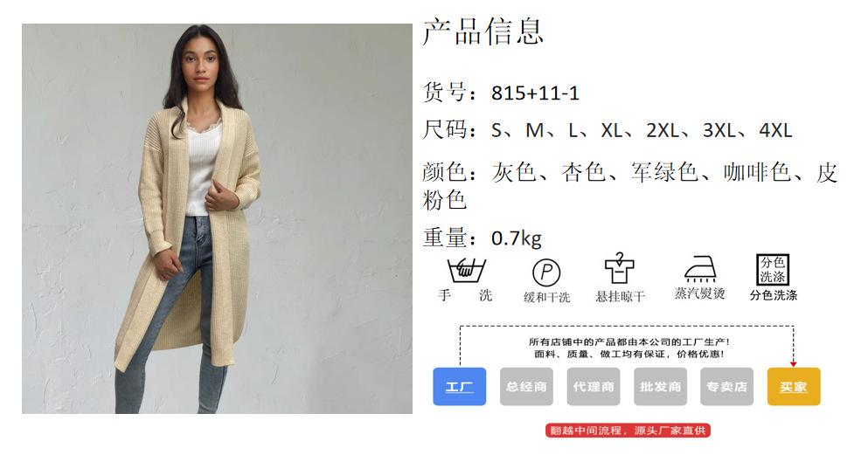Click the 军绿色 color option text

point(664,172)
